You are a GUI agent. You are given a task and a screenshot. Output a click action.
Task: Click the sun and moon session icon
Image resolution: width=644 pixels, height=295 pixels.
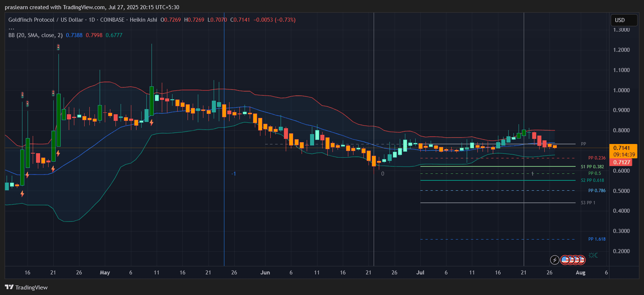point(593,255)
